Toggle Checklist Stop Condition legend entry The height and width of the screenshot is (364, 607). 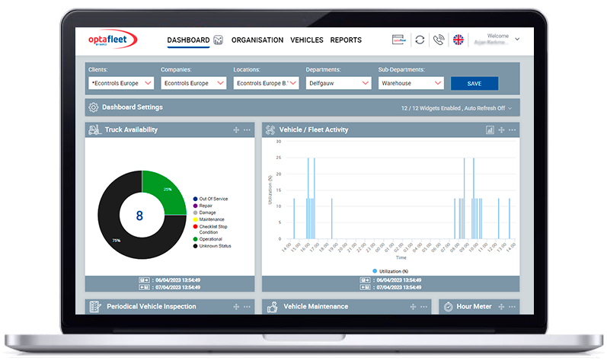[x=209, y=229]
